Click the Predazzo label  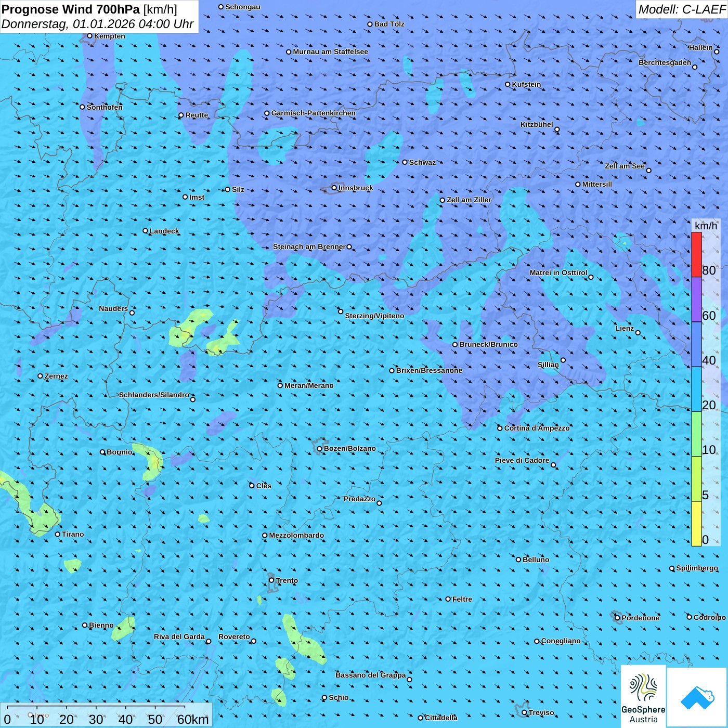[x=359, y=499]
